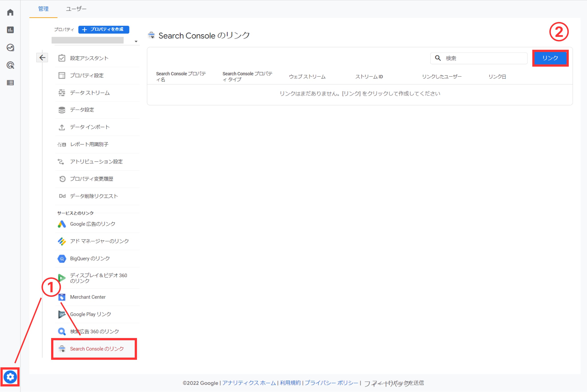The height and width of the screenshot is (392, 587).
Task: Click the Google Play icon
Action: (62, 314)
